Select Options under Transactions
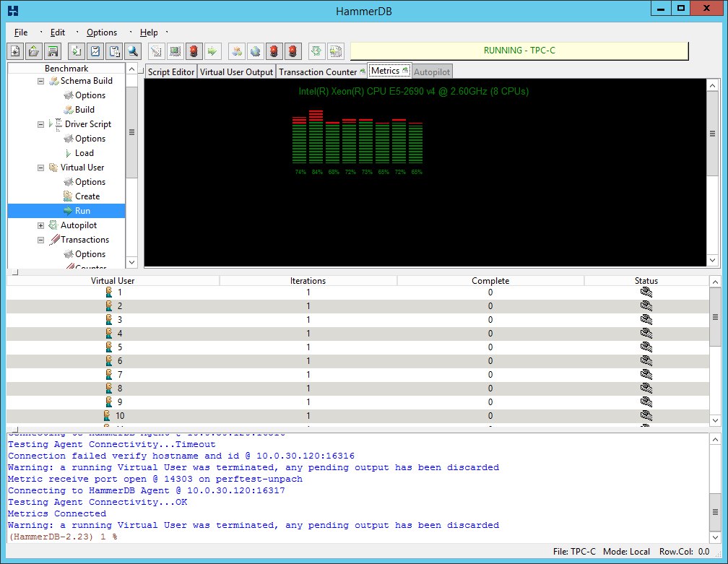Image resolution: width=728 pixels, height=564 pixels. (x=90, y=254)
